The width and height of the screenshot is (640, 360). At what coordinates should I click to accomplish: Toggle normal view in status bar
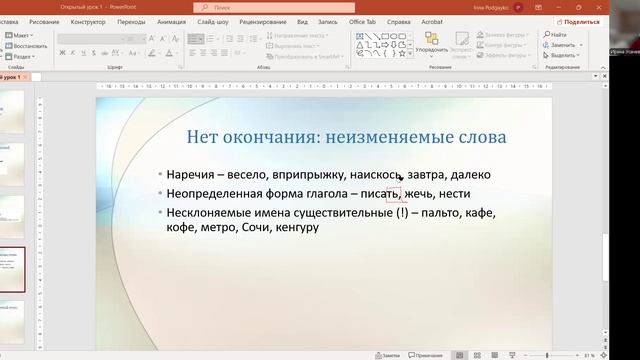tap(460, 356)
